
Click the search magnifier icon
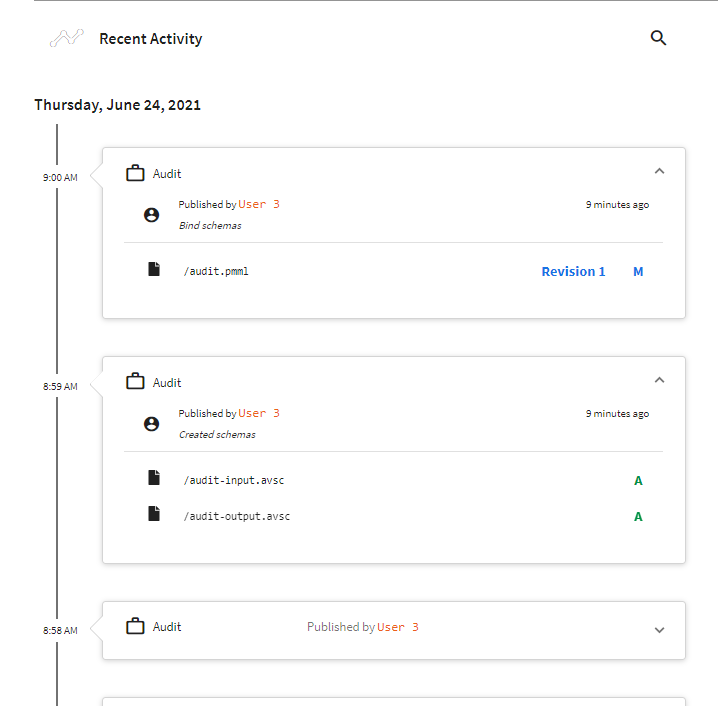tap(658, 38)
